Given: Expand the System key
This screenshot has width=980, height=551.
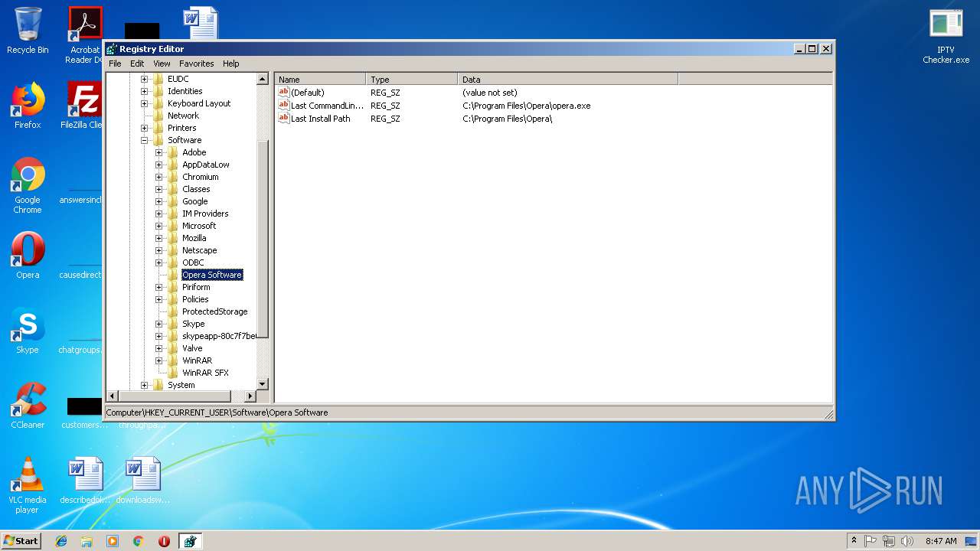Looking at the screenshot, I should pyautogui.click(x=144, y=385).
